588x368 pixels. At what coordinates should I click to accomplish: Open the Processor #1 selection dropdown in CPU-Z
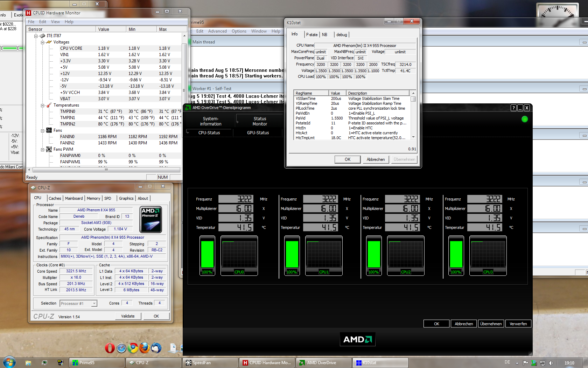click(x=94, y=304)
